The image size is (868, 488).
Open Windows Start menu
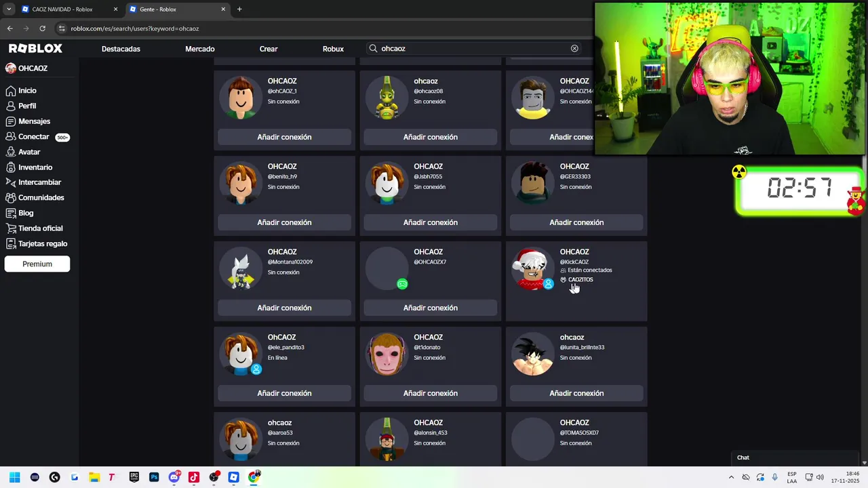(14, 477)
